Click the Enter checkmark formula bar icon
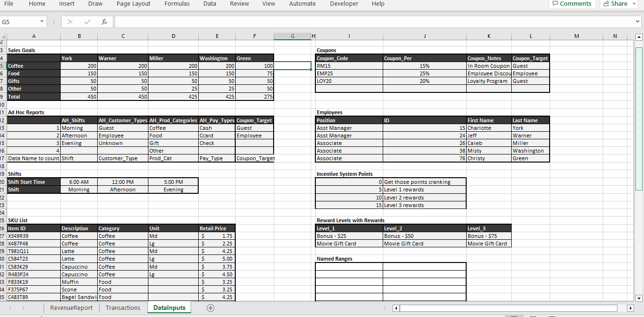Viewport: 644px width, 317px height. pos(87,22)
